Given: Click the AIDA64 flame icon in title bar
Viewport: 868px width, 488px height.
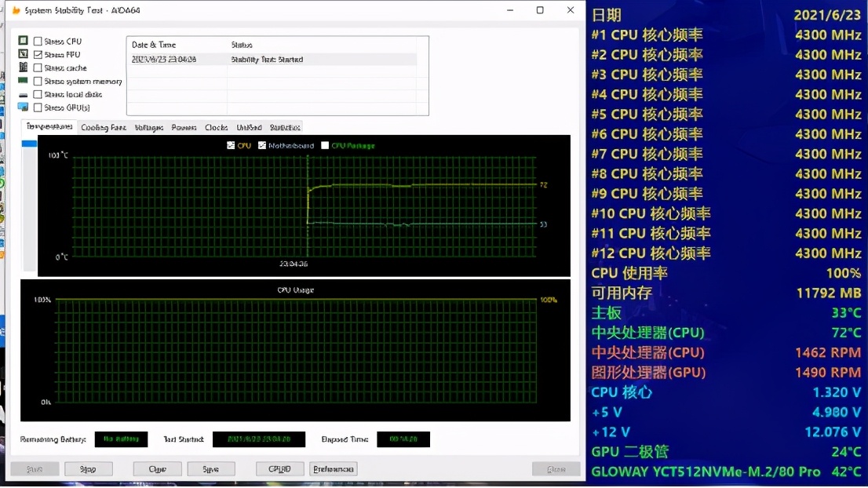Looking at the screenshot, I should coord(16,10).
